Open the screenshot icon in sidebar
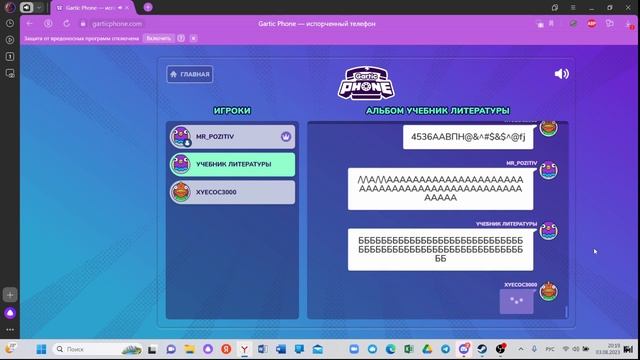Viewport: 640px width, 360px height. (10, 73)
